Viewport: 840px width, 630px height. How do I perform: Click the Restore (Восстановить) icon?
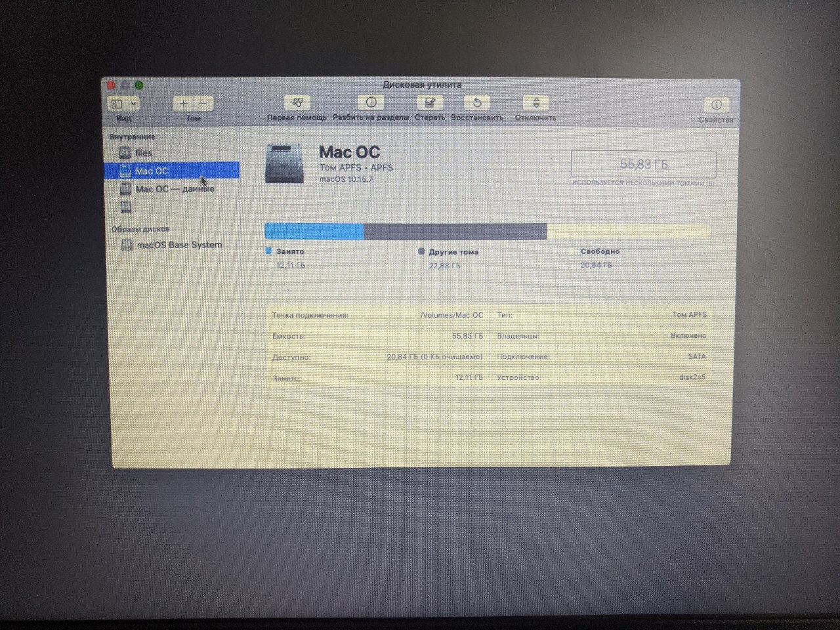tap(477, 103)
